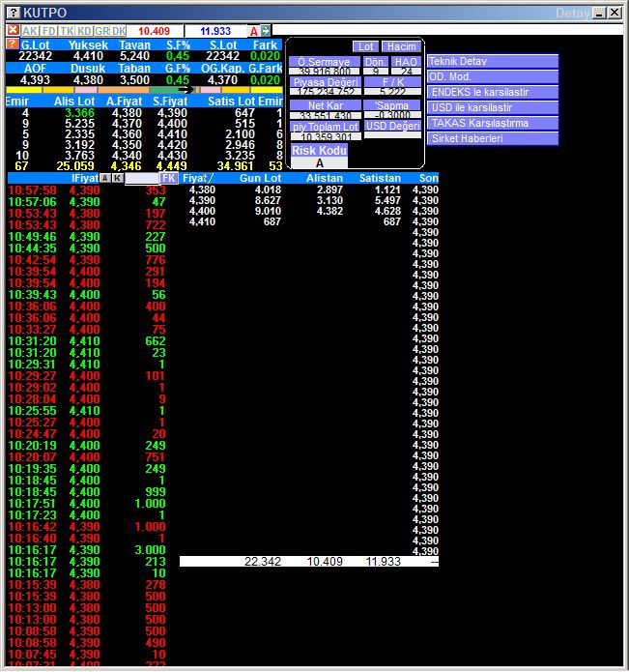Viewport: 629px width, 672px height.
Task: Toggle the small A filter button
Action: (105, 178)
